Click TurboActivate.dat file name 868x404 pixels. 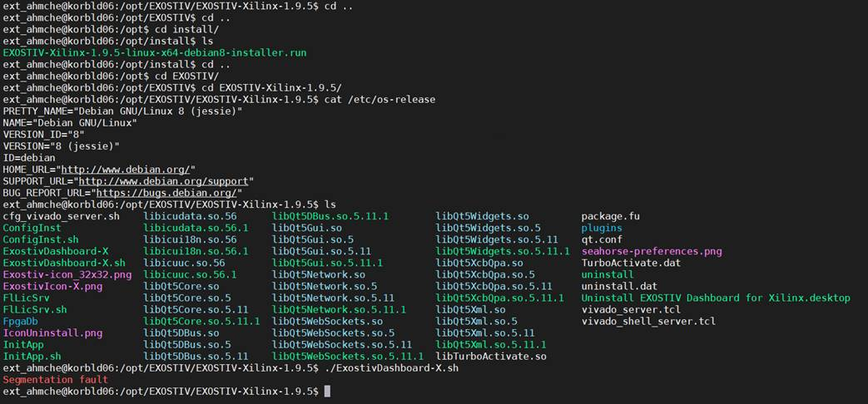tap(631, 263)
